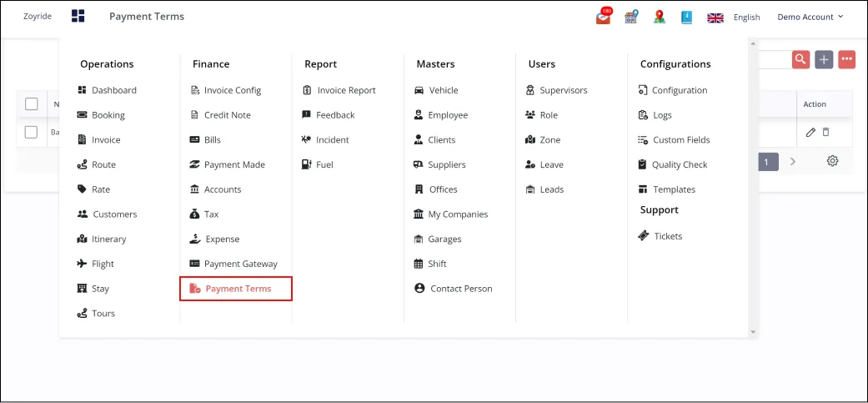Screen dimensions: 868x403
Task: Open the red more-options ellipsis button
Action: 846,59
